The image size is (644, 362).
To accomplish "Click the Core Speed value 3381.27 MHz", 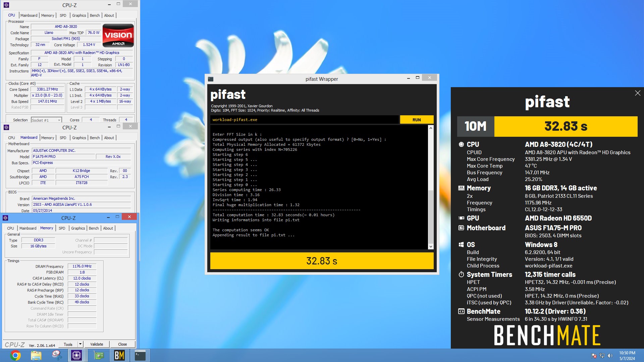I will [x=47, y=89].
